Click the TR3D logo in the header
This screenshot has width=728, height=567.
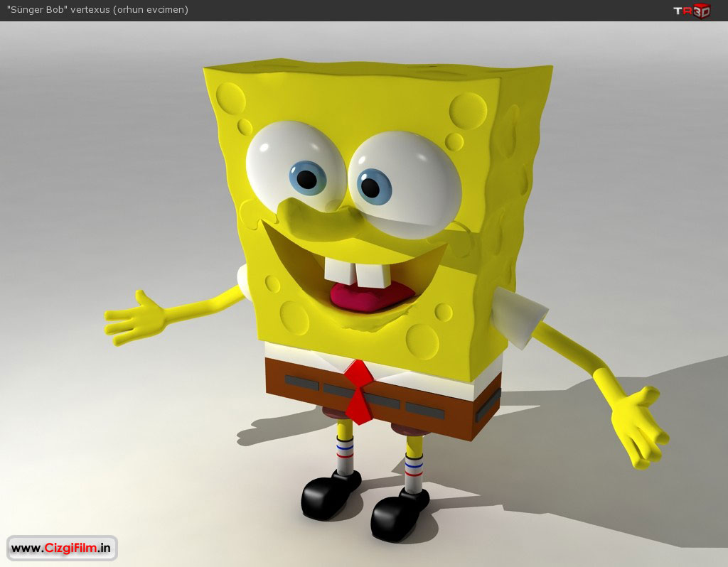[x=691, y=10]
